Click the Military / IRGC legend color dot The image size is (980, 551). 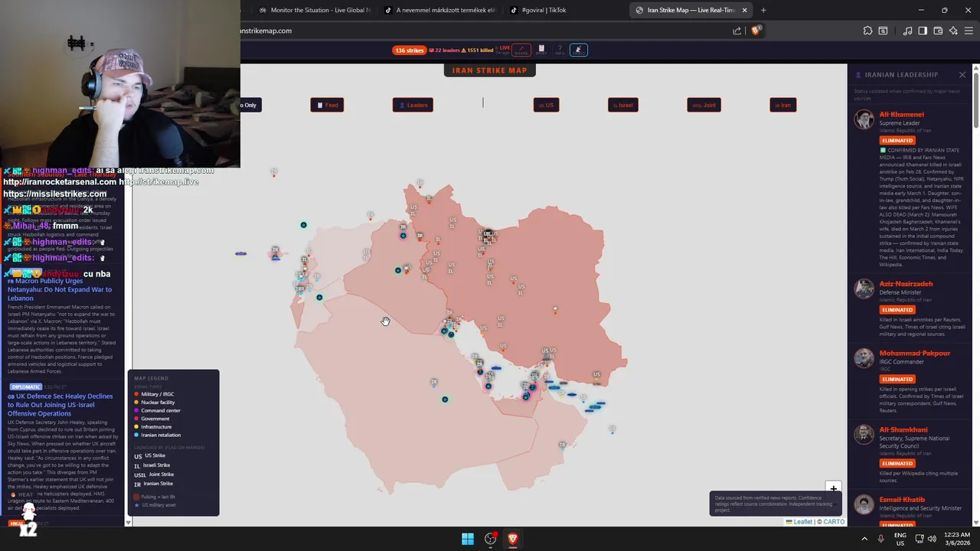pyautogui.click(x=136, y=394)
